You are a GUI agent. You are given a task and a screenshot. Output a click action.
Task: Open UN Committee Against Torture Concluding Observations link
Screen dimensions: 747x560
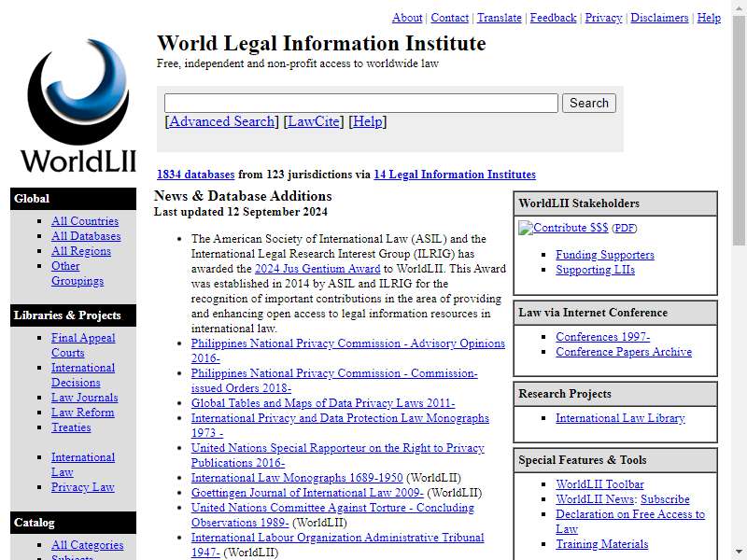pyautogui.click(x=332, y=515)
